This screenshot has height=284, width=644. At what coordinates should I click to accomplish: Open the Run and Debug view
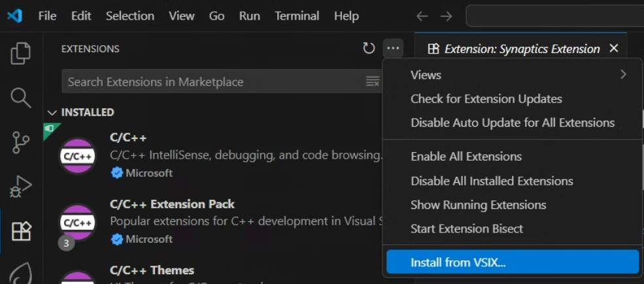21,187
